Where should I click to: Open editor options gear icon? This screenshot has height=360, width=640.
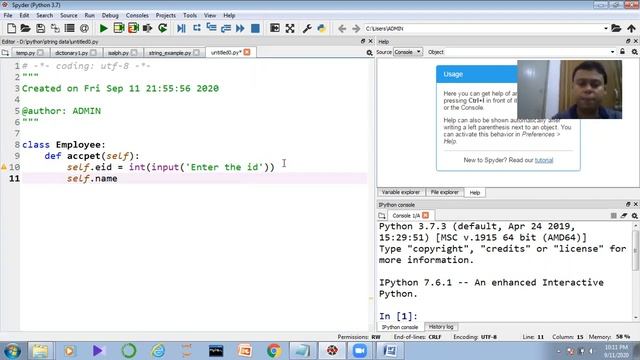point(369,53)
